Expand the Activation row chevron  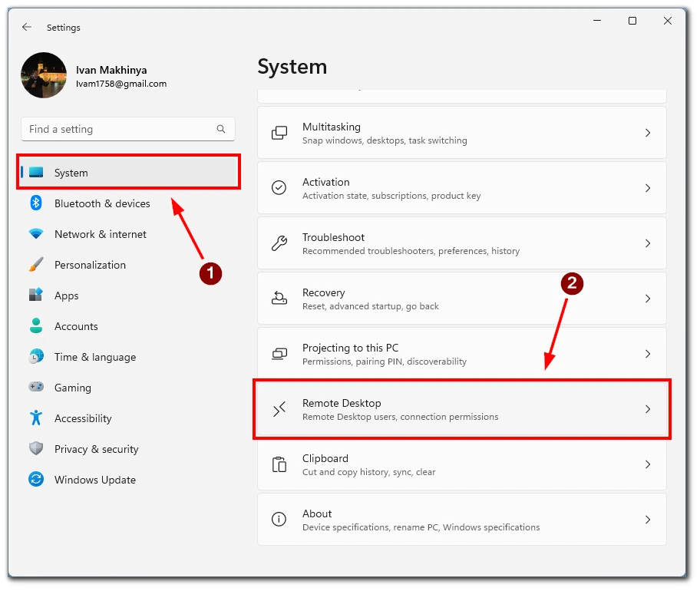click(647, 188)
